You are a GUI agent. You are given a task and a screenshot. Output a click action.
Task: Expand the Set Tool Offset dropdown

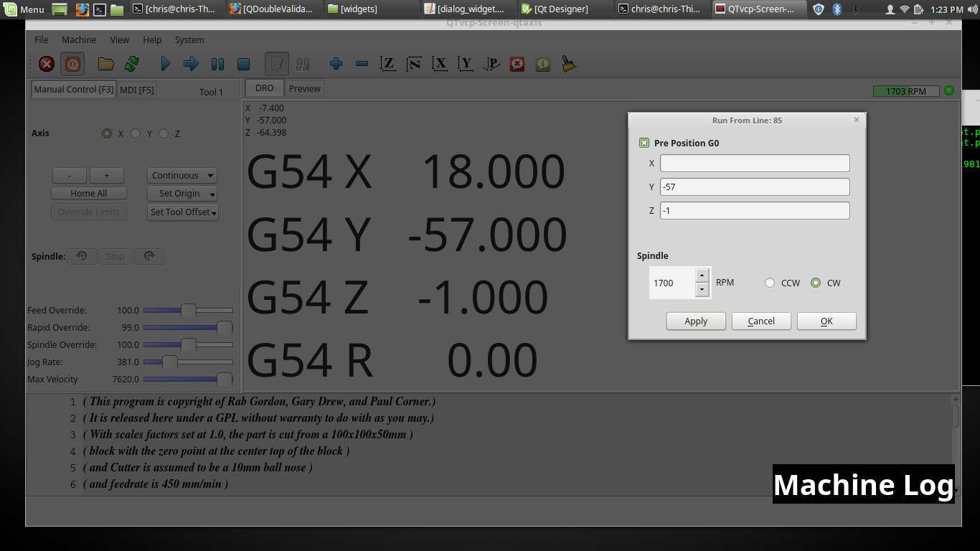tap(182, 212)
